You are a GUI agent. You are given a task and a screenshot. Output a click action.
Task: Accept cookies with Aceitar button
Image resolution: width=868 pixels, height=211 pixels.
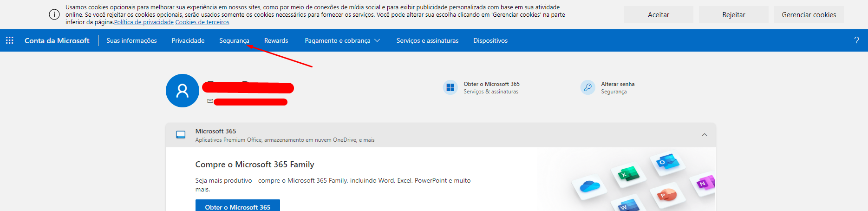click(659, 14)
